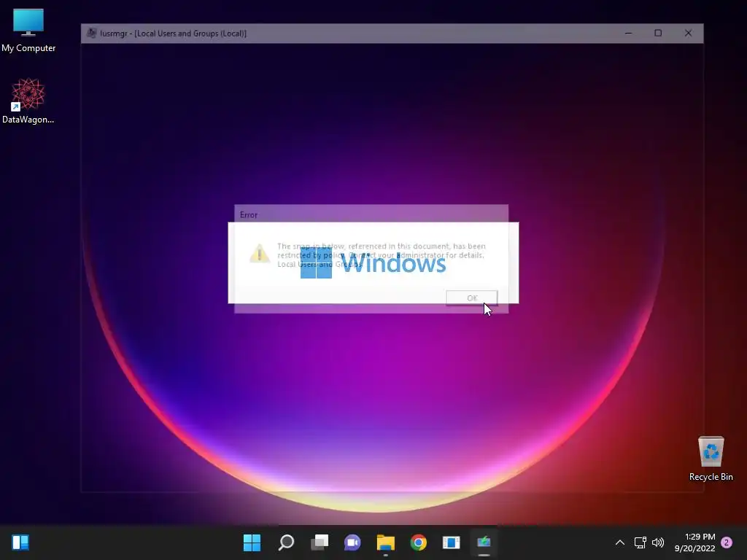The image size is (747, 560).
Task: Open the My Computer desktop icon
Action: point(28,31)
